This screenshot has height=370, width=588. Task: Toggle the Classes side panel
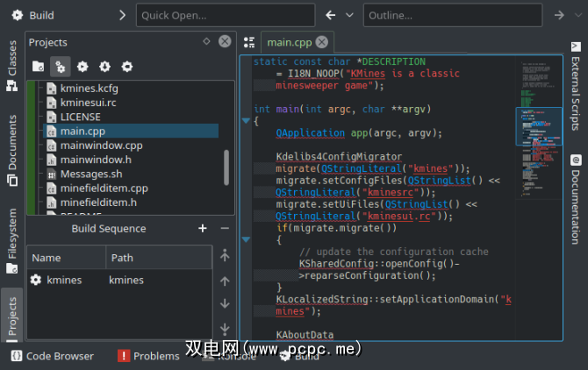(11, 66)
